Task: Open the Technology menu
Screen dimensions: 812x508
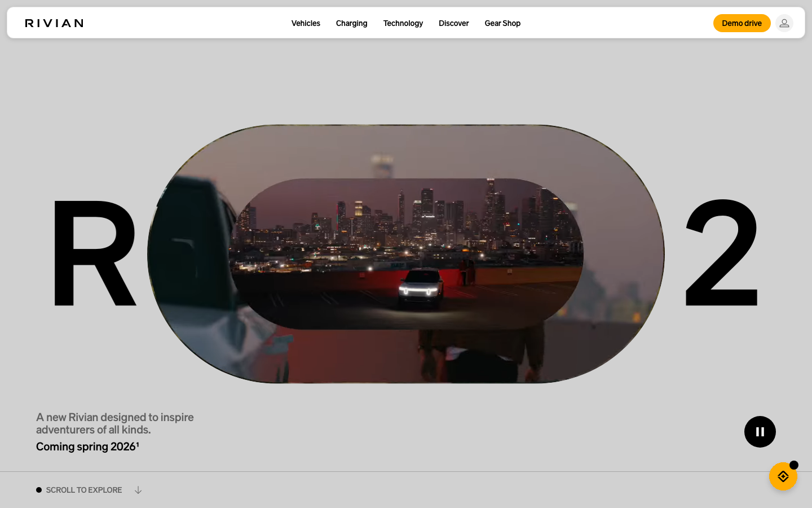Action: pyautogui.click(x=403, y=23)
